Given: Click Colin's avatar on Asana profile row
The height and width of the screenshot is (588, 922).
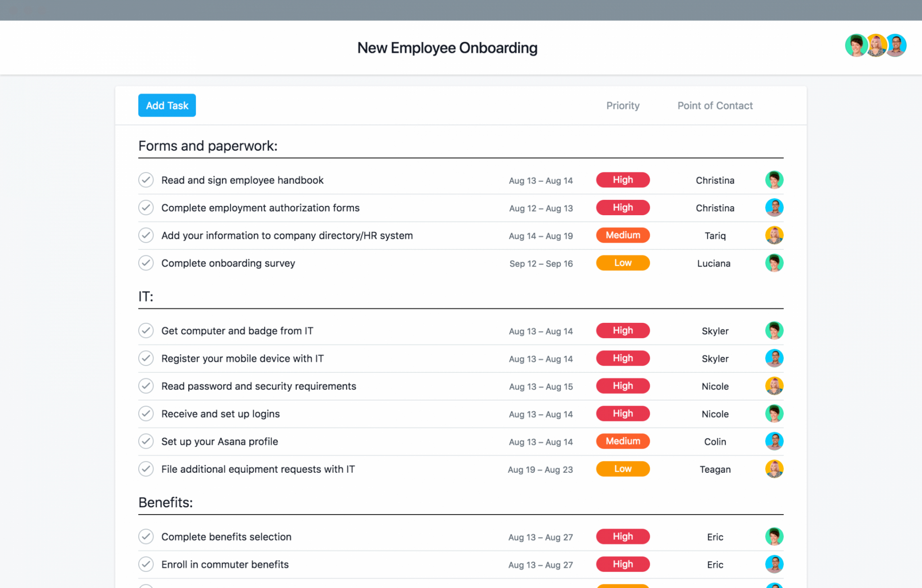Looking at the screenshot, I should click(x=774, y=441).
